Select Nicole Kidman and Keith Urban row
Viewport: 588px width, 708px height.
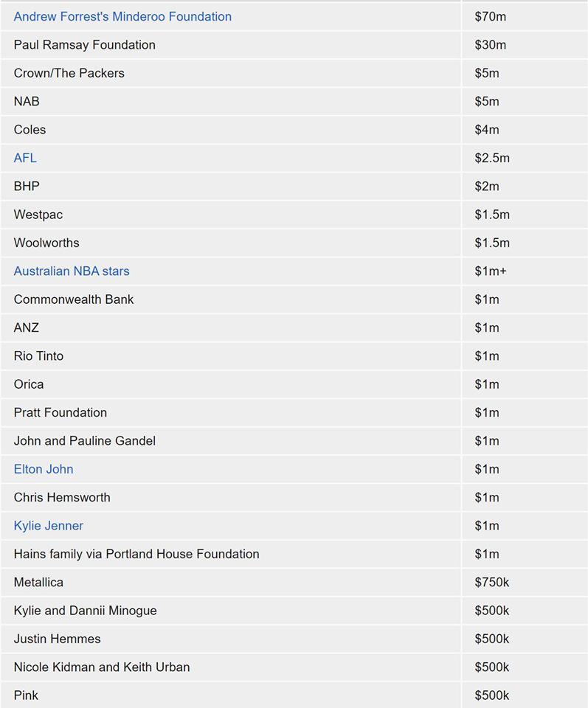tap(102, 667)
